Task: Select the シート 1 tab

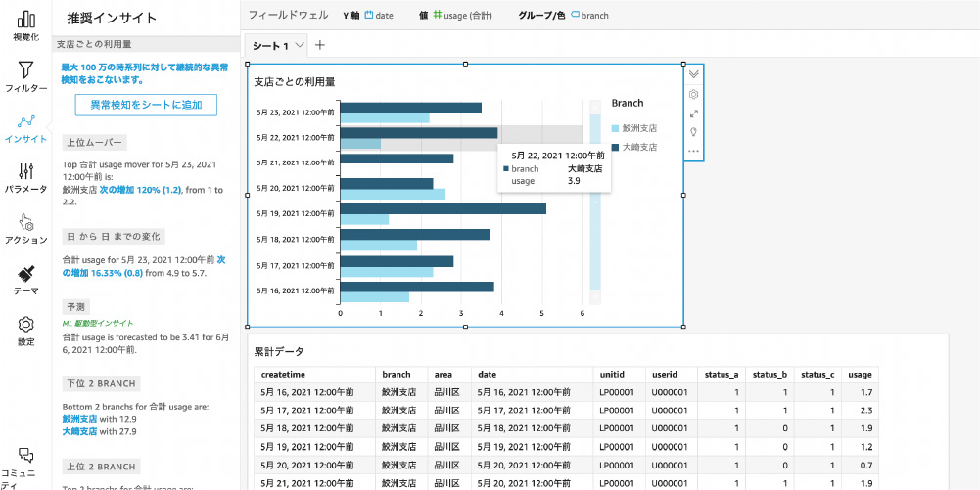Action: pyautogui.click(x=270, y=46)
